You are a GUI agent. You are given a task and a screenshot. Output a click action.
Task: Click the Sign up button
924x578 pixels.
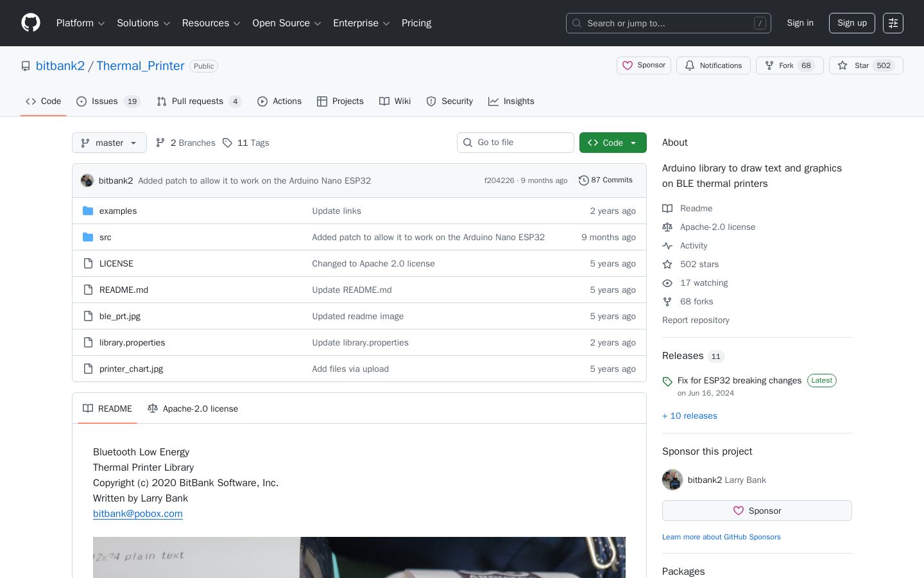tap(852, 23)
